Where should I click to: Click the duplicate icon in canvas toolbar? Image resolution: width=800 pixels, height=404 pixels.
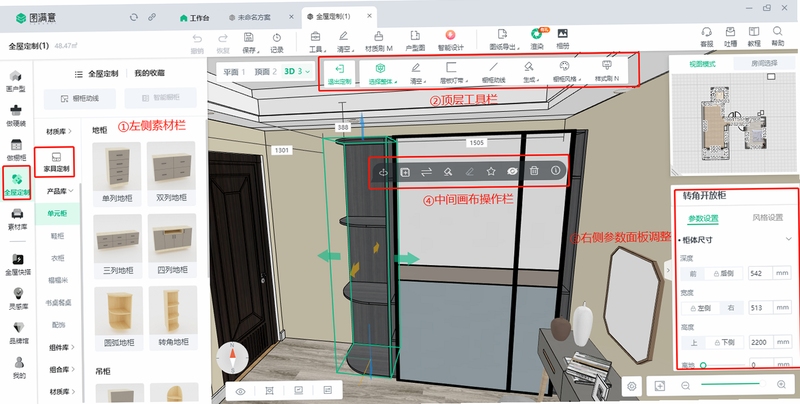[405, 172]
